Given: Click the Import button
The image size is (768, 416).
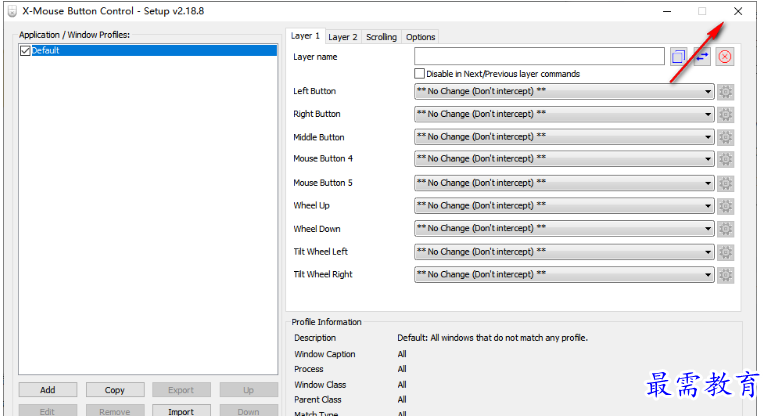Looking at the screenshot, I should 181,411.
